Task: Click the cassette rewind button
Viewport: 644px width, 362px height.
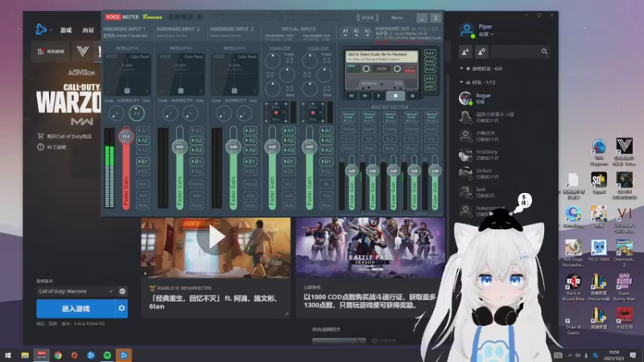Action: (351, 96)
